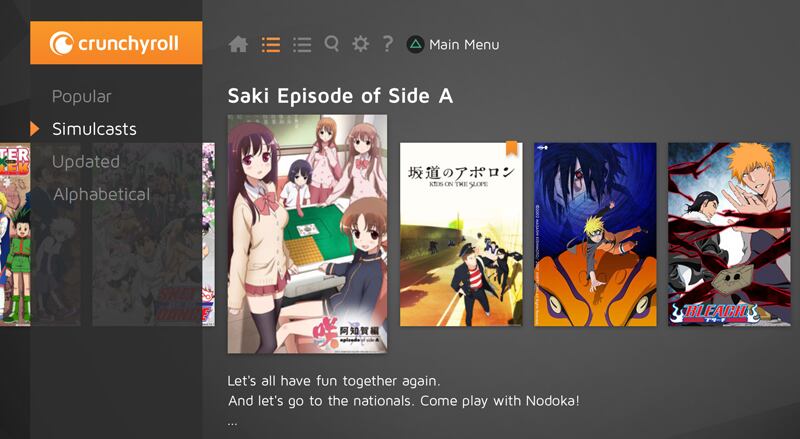Open the Help question mark icon
This screenshot has width=800, height=439.
(388, 44)
